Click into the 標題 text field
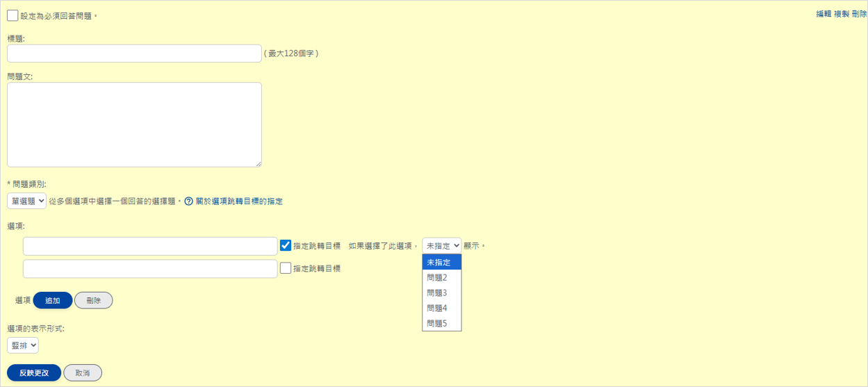Image resolution: width=868 pixels, height=387 pixels. tap(134, 53)
